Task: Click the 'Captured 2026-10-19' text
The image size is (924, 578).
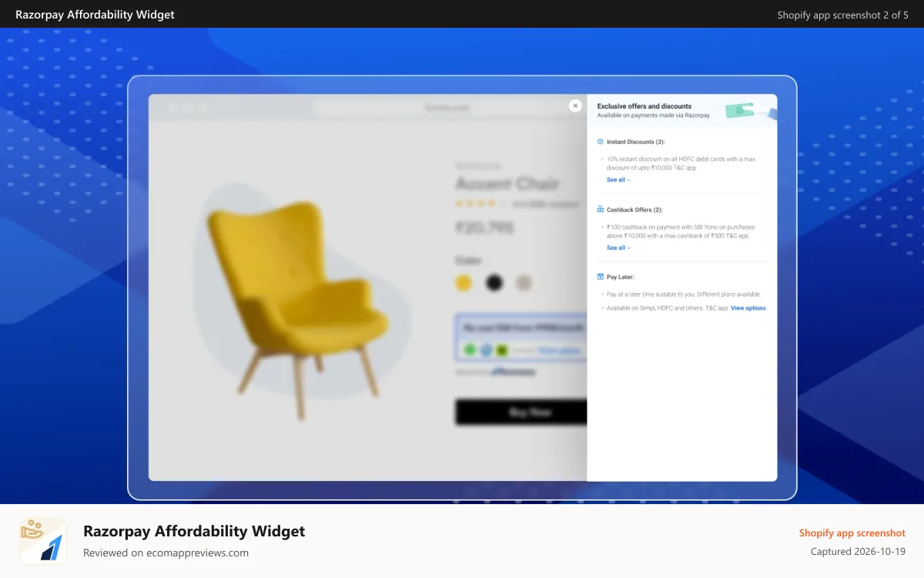Action: coord(858,552)
